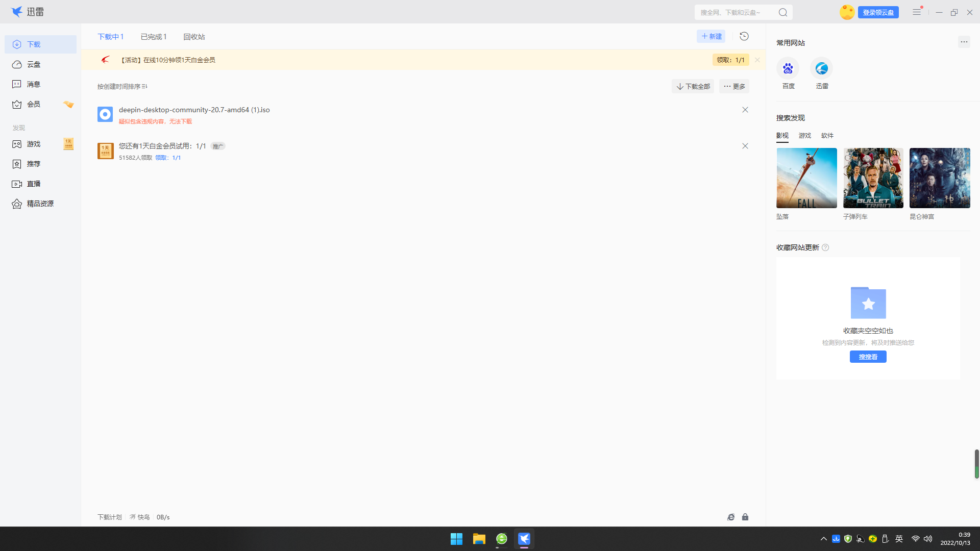Select the 游戏 tab in search discovery
This screenshot has width=980, height=551.
pos(805,136)
